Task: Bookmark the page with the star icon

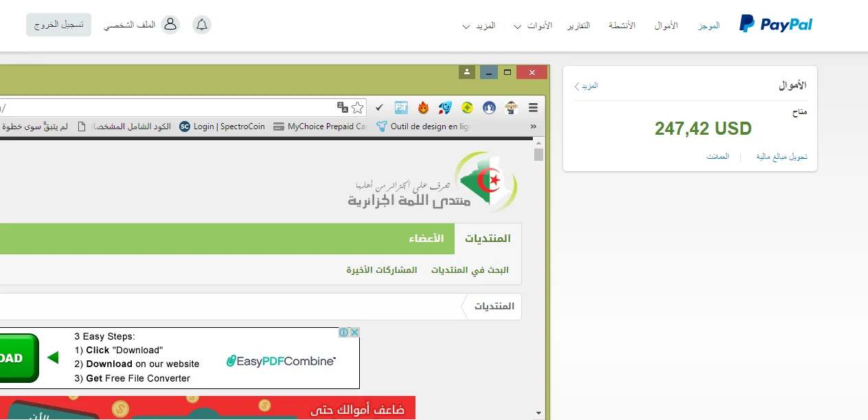Action: 358,107
